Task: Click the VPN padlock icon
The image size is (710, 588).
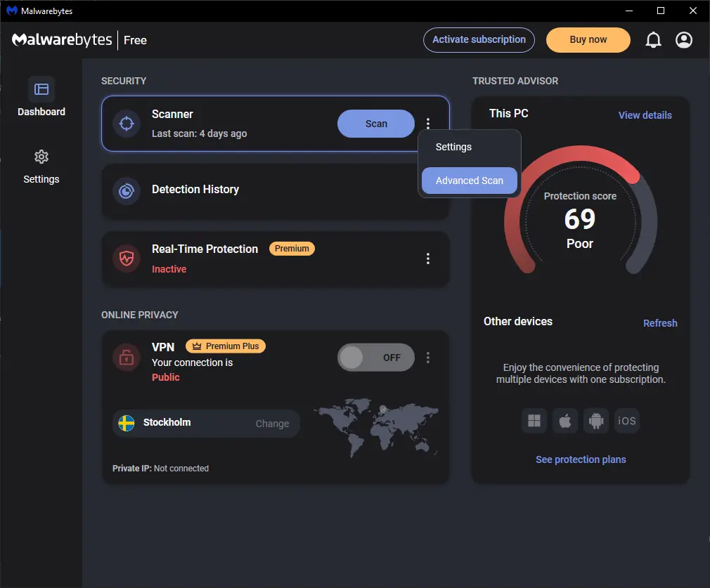Action: (127, 358)
